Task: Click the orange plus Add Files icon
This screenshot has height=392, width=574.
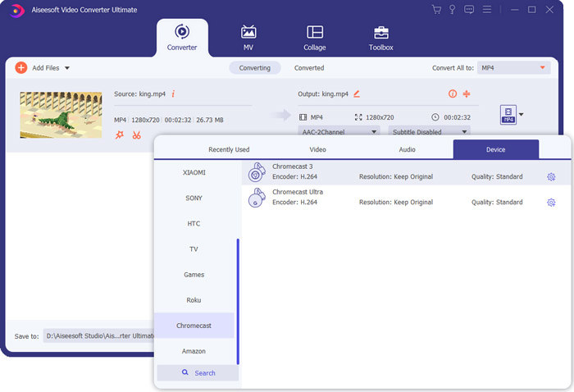Action: (x=21, y=68)
